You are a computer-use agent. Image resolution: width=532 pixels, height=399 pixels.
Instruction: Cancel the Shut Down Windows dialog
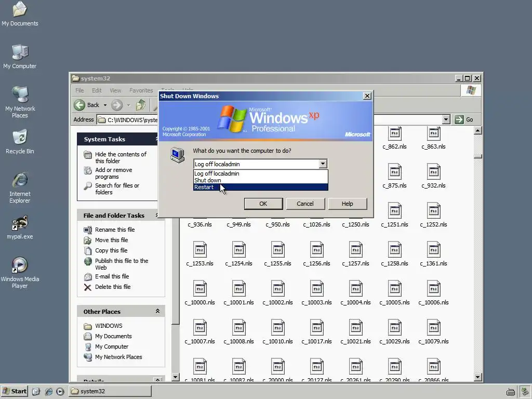coord(305,204)
